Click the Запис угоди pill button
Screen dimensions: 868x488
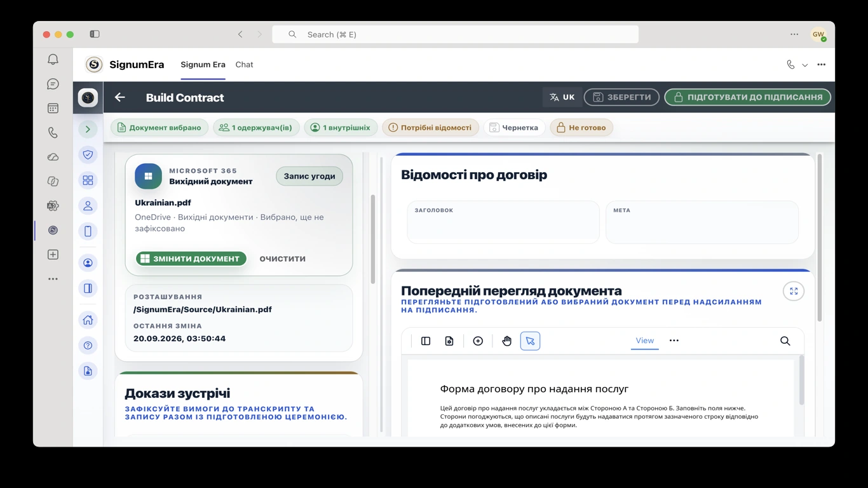click(x=309, y=176)
